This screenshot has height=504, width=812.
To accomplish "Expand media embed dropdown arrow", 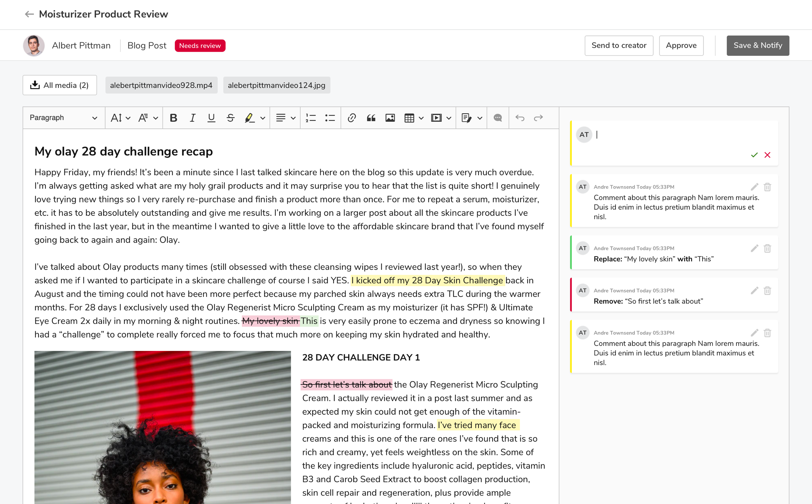I will (449, 118).
